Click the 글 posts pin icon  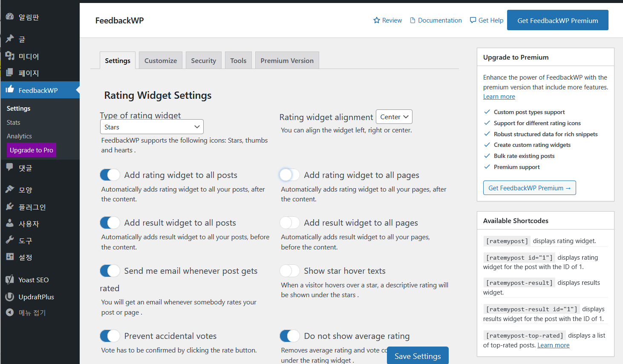coord(10,39)
